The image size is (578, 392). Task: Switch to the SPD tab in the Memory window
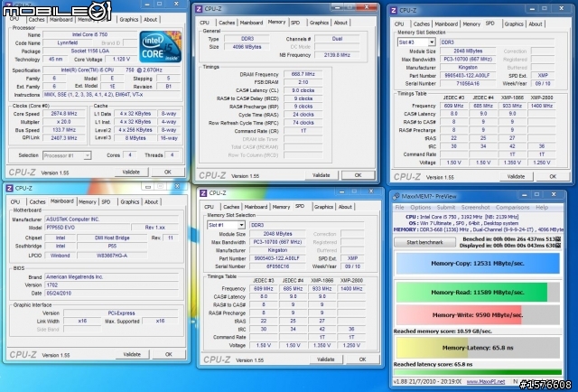[x=295, y=23]
